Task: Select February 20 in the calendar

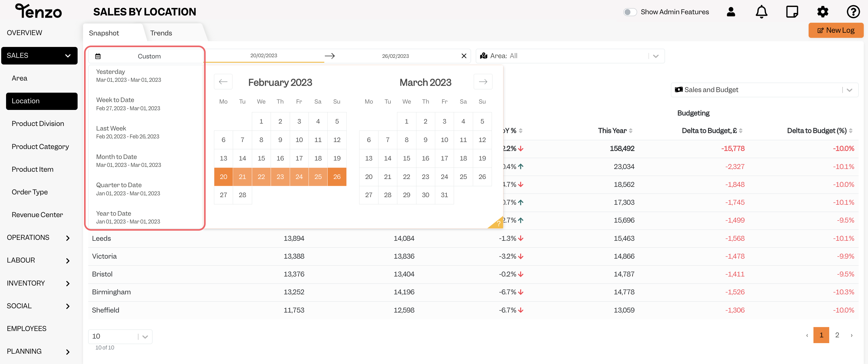Action: (x=223, y=177)
